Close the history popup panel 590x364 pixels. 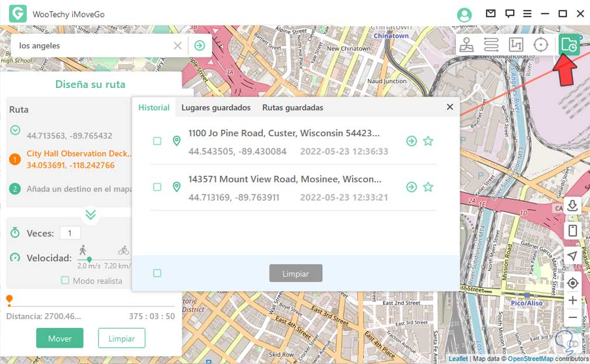[x=449, y=107]
